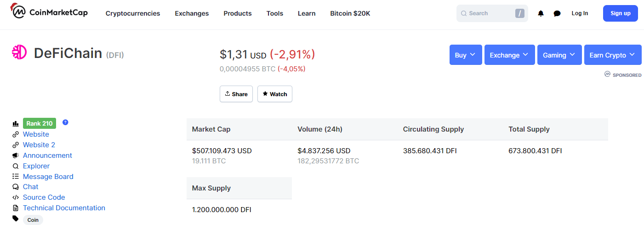Screen dimensions: 644x225
Task: Click the megaphone icon beside Announcement
Action: point(16,156)
